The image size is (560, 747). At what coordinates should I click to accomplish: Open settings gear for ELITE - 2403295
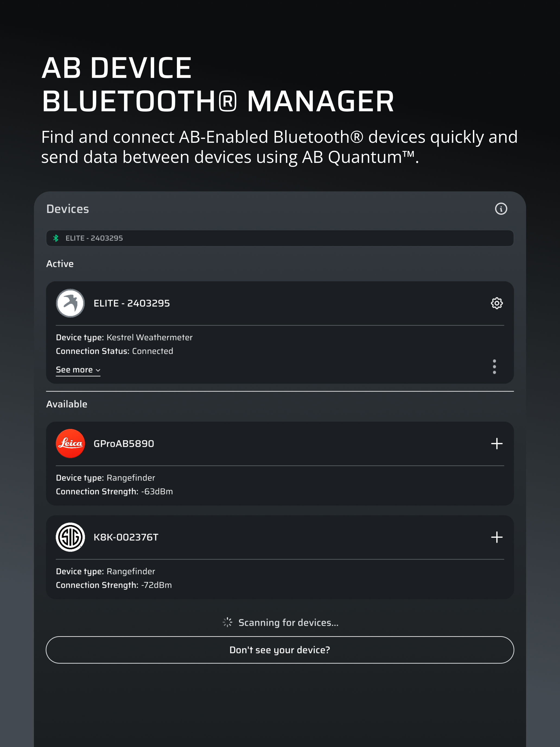click(497, 303)
